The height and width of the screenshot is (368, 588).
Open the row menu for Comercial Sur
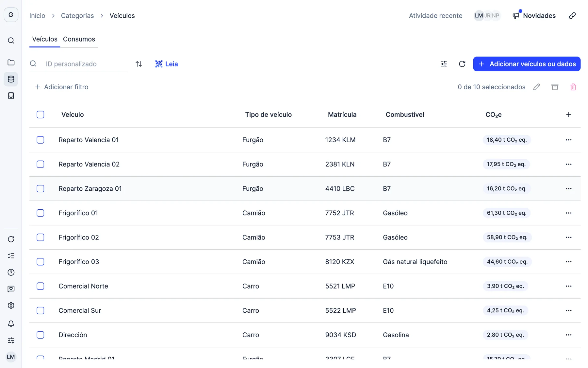click(568, 310)
